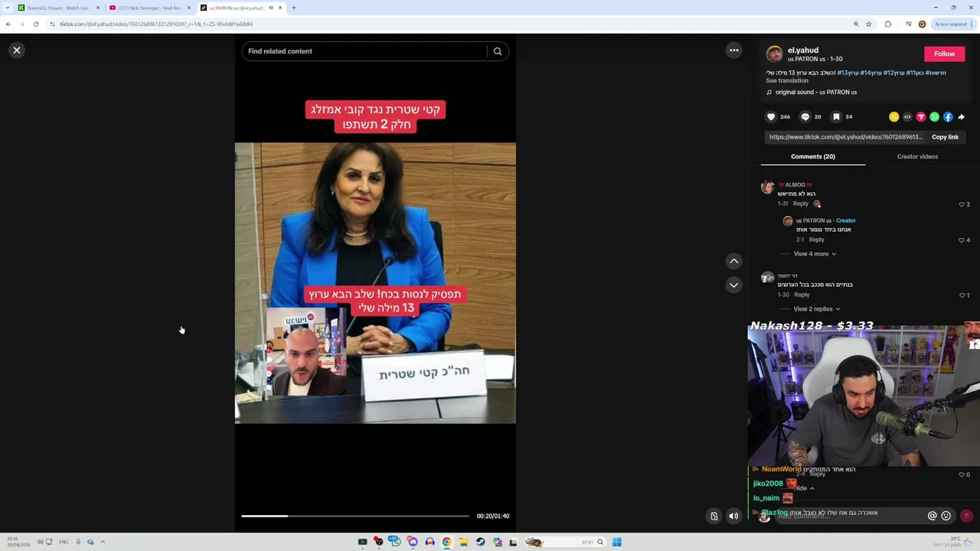980x551 pixels.
Task: Open browser extensions puzzle icon
Action: click(888, 24)
